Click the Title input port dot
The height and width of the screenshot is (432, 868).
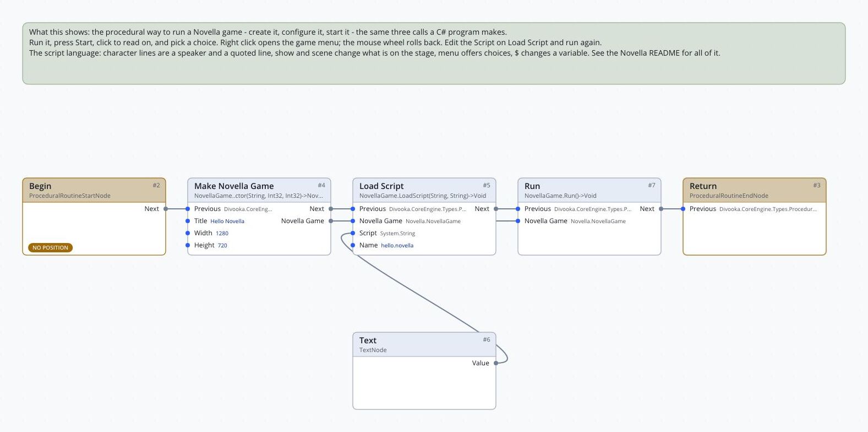point(188,221)
